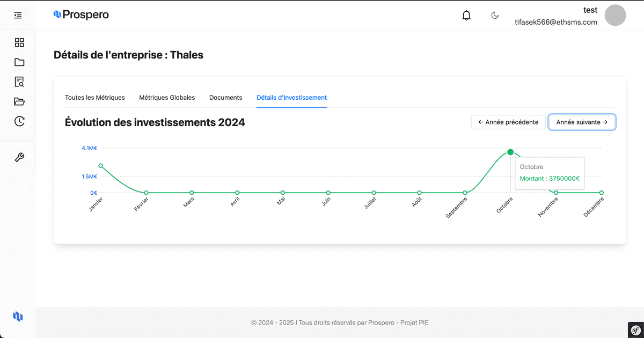
Task: Switch to the Toutes les Métriques tab
Action: [x=95, y=98]
